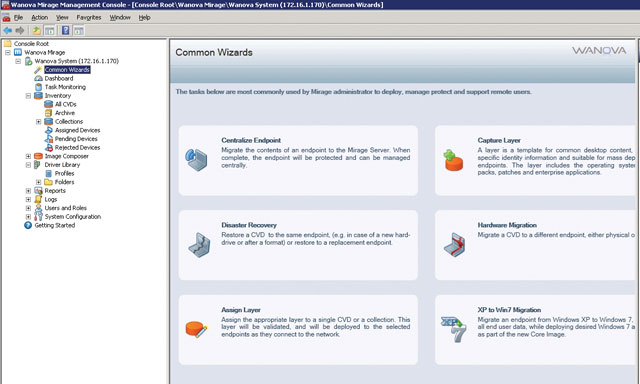Launch the Disaster Recovery wizard link

(249, 225)
